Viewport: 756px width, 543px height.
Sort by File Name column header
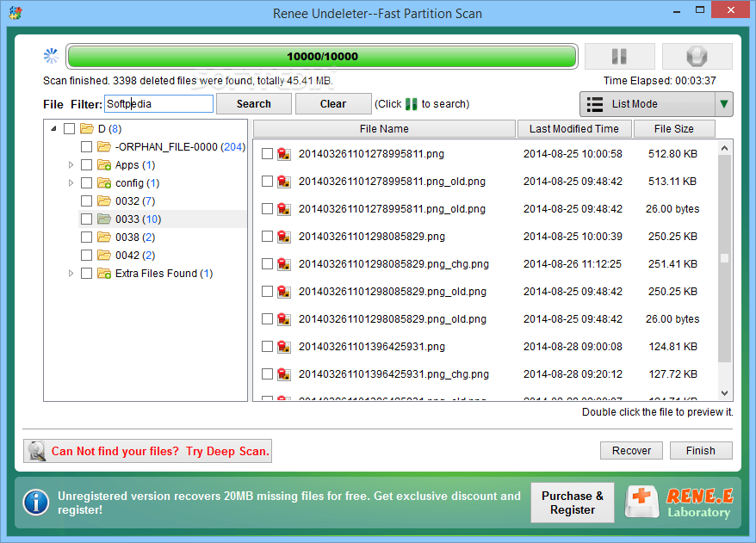click(384, 128)
